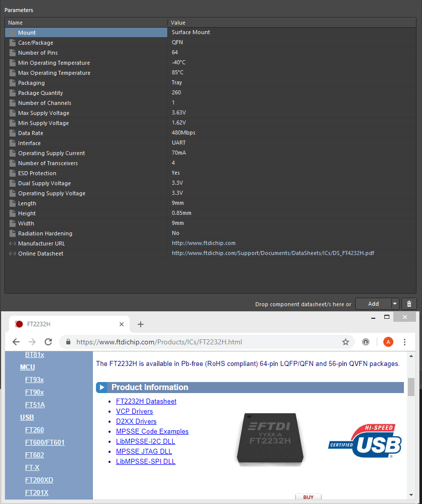Open the MCU sidebar link

pos(27,367)
